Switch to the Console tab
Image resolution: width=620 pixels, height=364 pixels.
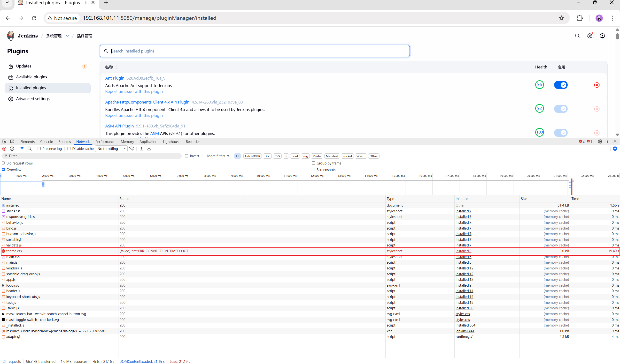click(x=46, y=142)
